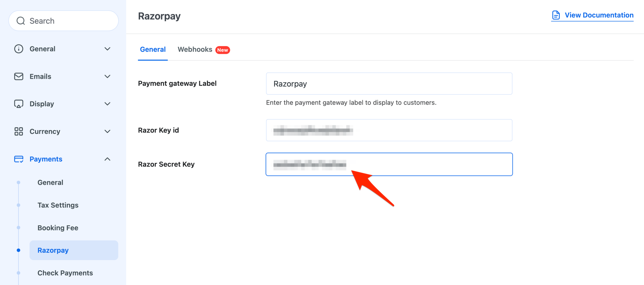Open the View Documentation link
644x285 pixels.
pyautogui.click(x=599, y=15)
